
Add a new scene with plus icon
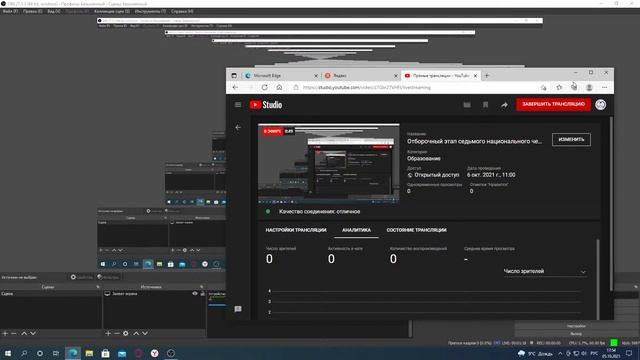click(5, 333)
